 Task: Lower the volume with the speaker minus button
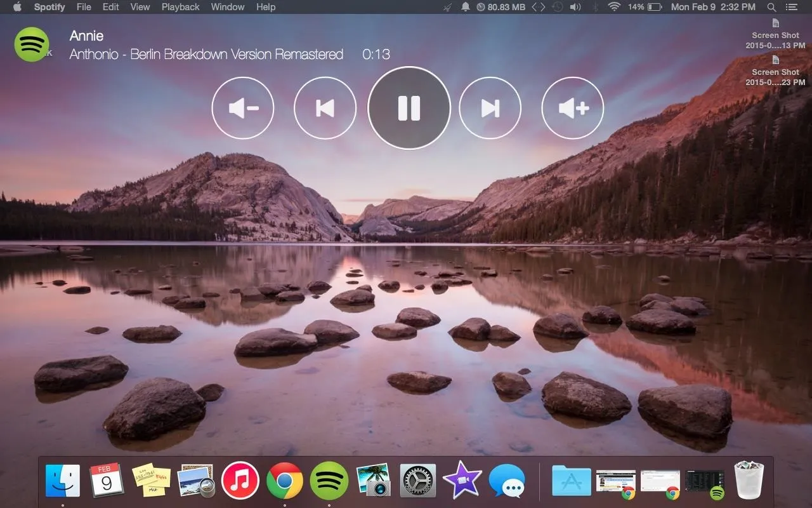(x=243, y=108)
